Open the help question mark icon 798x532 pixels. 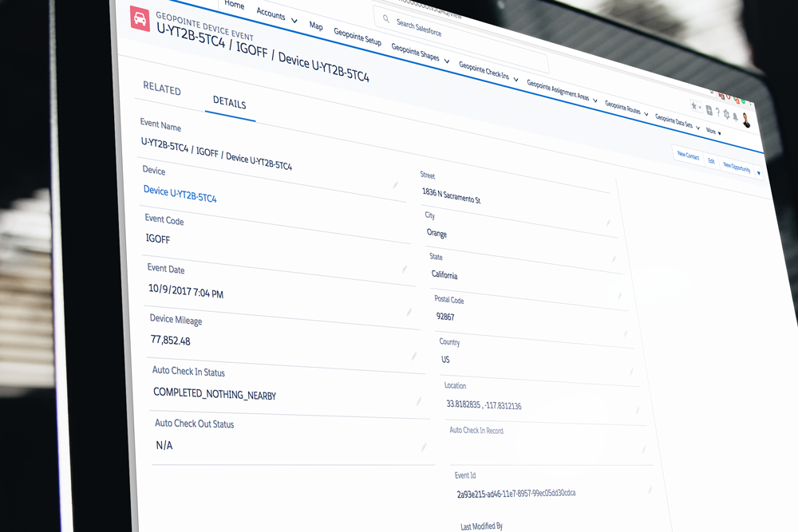point(717,112)
